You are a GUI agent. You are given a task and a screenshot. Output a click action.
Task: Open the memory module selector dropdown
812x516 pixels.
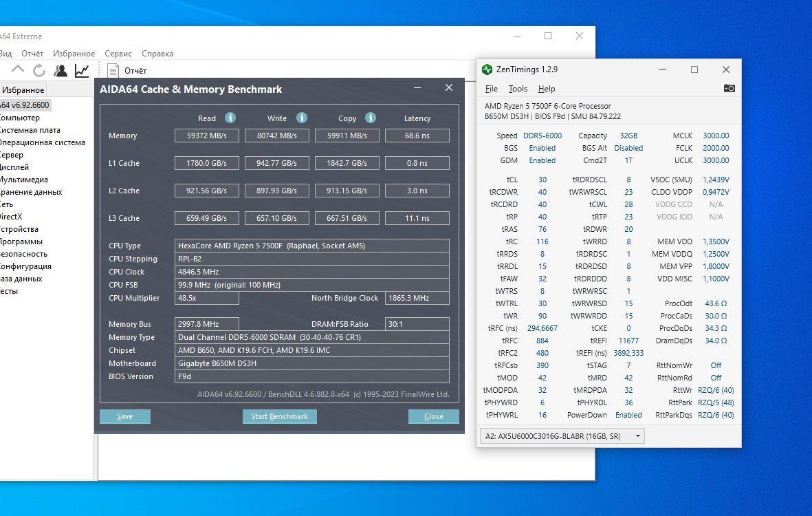tap(562, 436)
